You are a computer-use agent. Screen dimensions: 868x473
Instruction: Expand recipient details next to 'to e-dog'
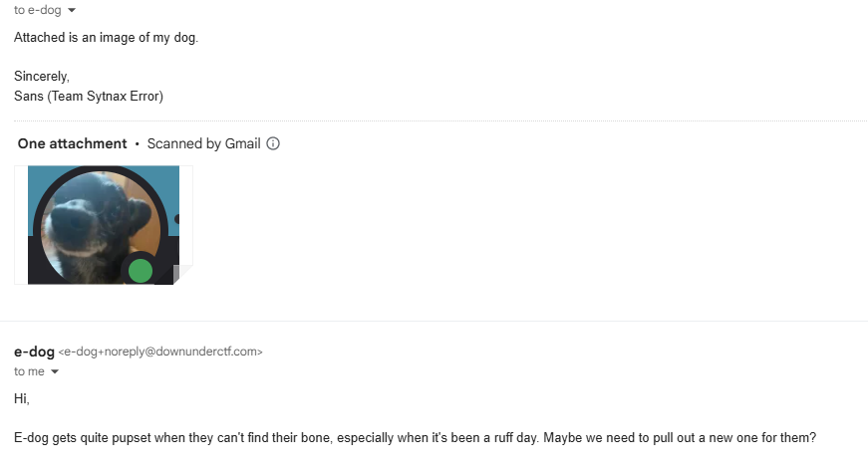point(70,10)
